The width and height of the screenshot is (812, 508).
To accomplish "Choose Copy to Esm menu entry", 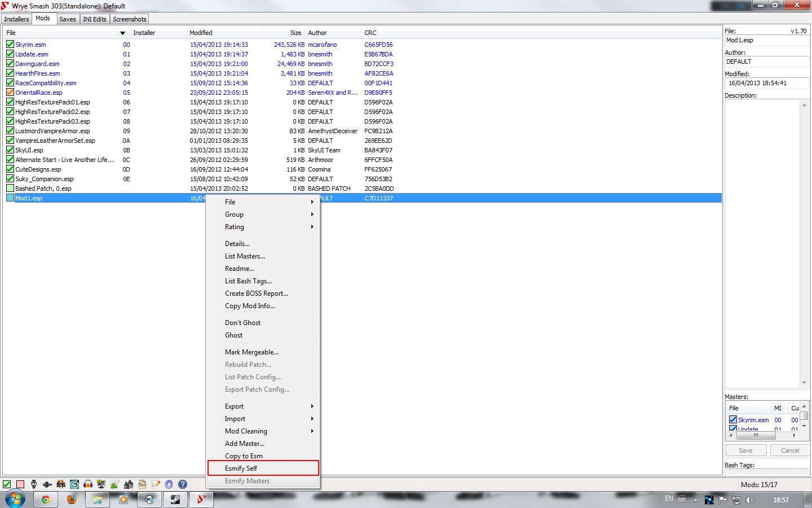I will coord(263,456).
